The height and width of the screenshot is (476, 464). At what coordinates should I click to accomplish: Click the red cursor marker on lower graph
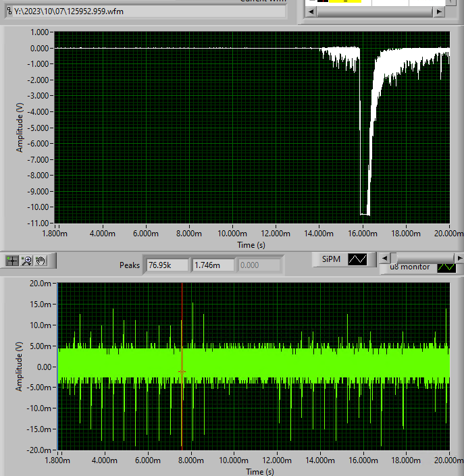(182, 372)
